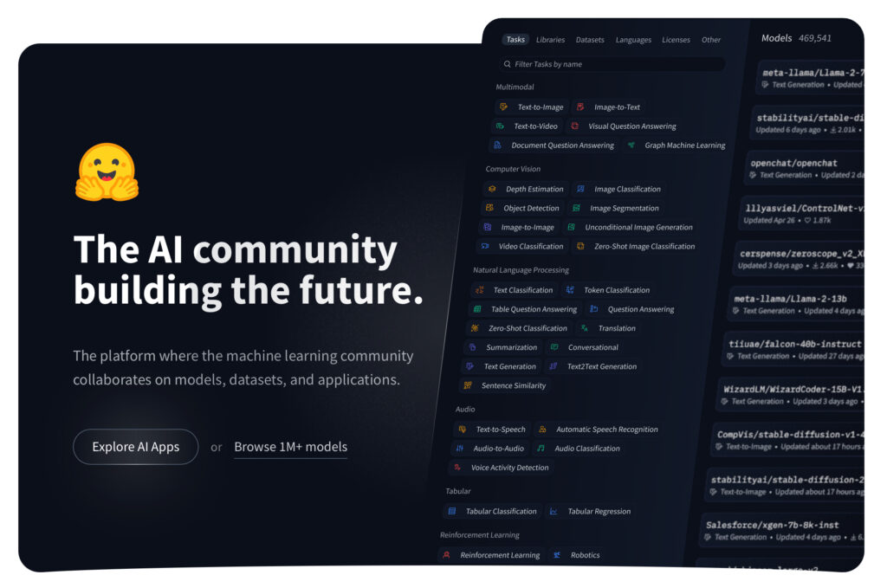
Task: Click the Tabular Classification icon
Action: tap(451, 511)
